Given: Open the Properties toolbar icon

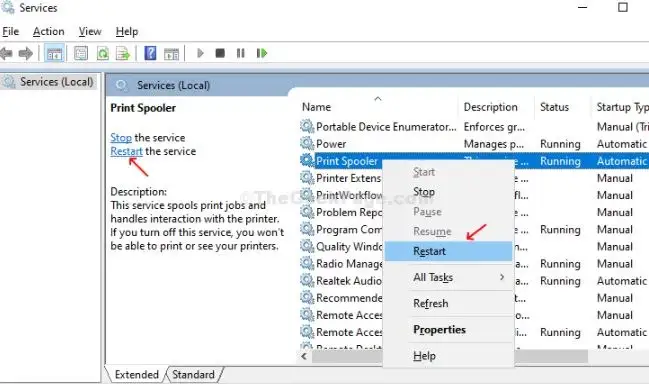Looking at the screenshot, I should [x=81, y=53].
